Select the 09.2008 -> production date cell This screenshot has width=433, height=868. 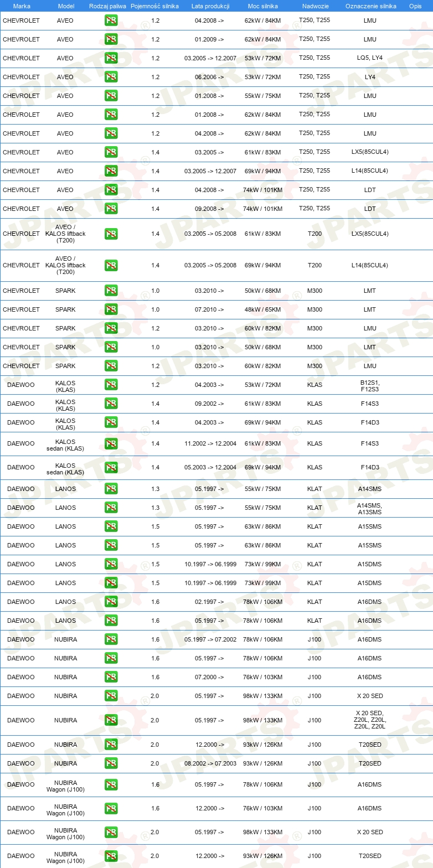coord(209,209)
